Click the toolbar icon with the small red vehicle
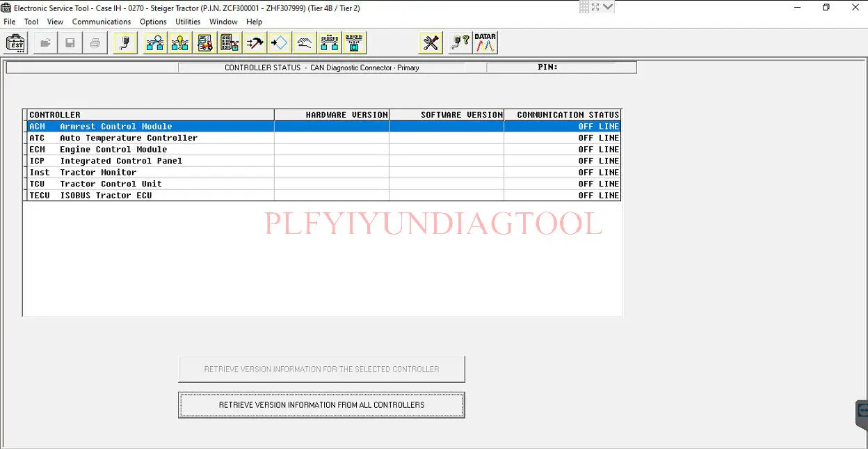The height and width of the screenshot is (449, 868). 205,43
